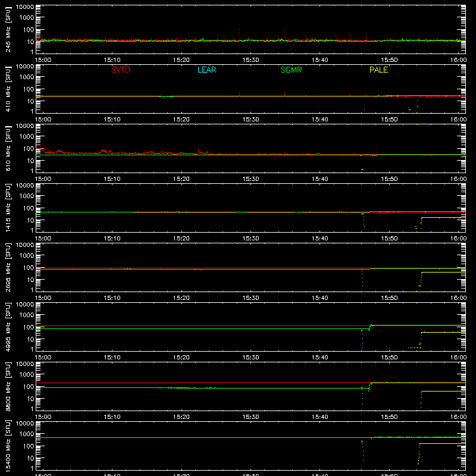The height and width of the screenshot is (476, 476).
Task: Click the 15:50 tick under the 410 MHz plot
Action: (389, 120)
